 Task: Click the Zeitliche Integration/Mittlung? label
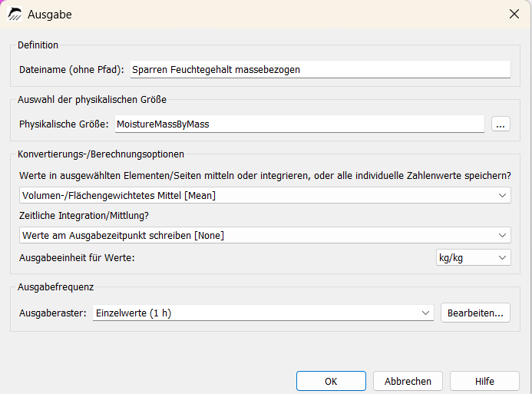tap(84, 216)
